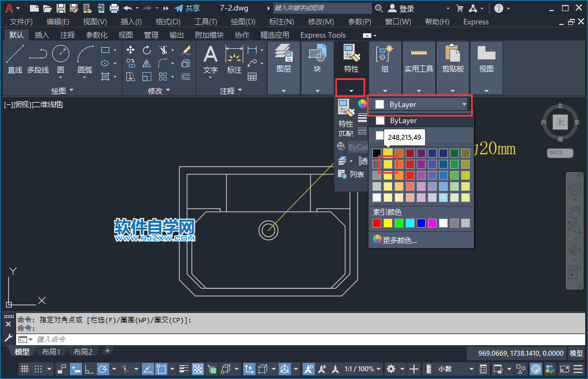Pick the red swatch under 索引颜色
This screenshot has width=588, height=379.
[377, 223]
